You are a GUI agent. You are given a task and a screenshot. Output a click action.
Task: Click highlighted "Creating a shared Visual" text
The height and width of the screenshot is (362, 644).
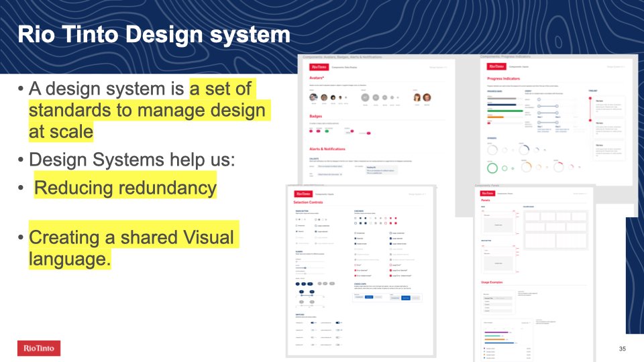[131, 237]
